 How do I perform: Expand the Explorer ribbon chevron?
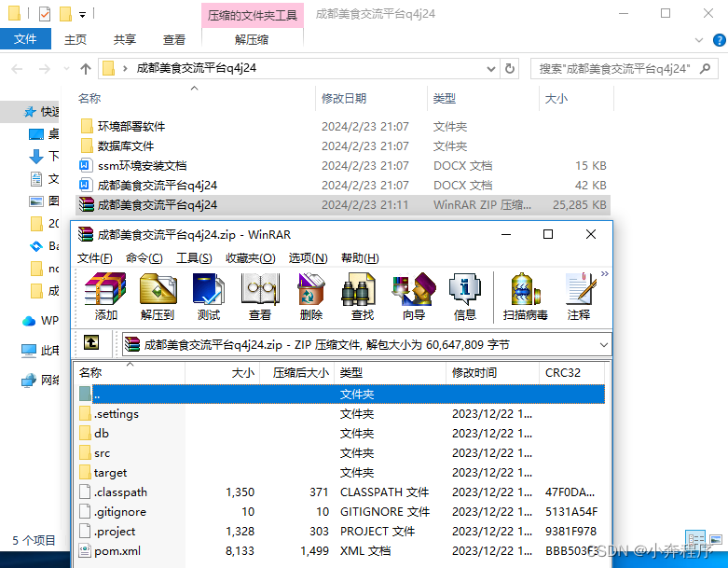pyautogui.click(x=699, y=40)
